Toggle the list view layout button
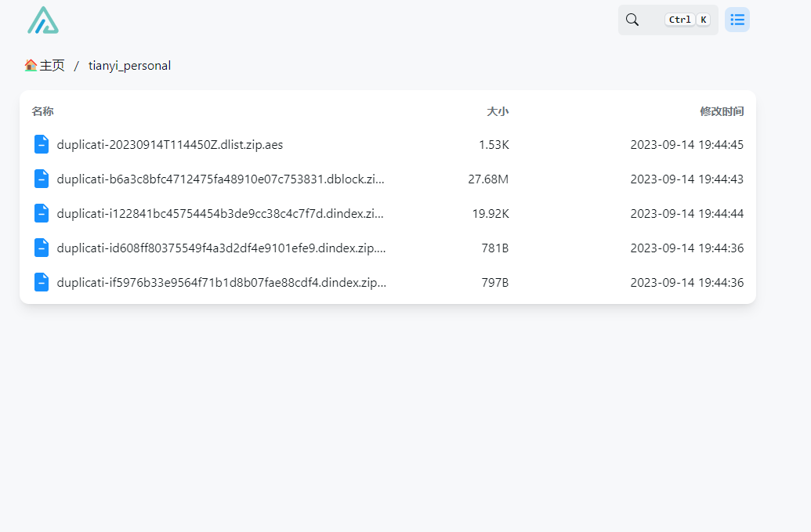Viewport: 811px width, 532px height. [x=737, y=20]
